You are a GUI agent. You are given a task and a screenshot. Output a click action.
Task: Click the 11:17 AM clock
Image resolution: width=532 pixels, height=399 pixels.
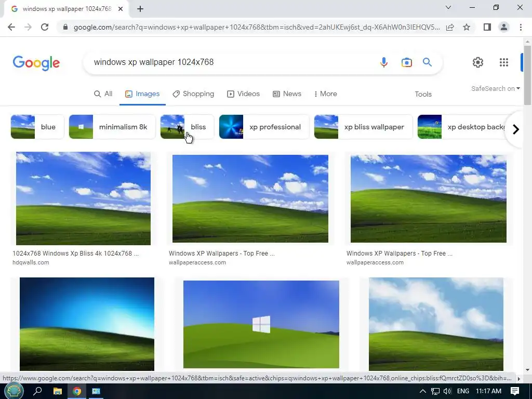click(488, 391)
